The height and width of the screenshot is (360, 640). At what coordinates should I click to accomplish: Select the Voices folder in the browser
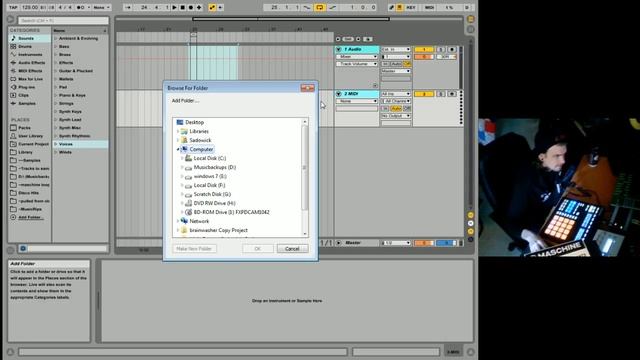coord(81,144)
